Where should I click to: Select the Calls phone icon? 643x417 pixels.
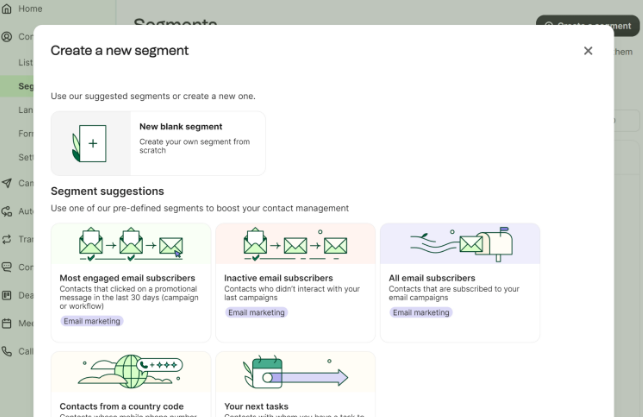coord(8,351)
